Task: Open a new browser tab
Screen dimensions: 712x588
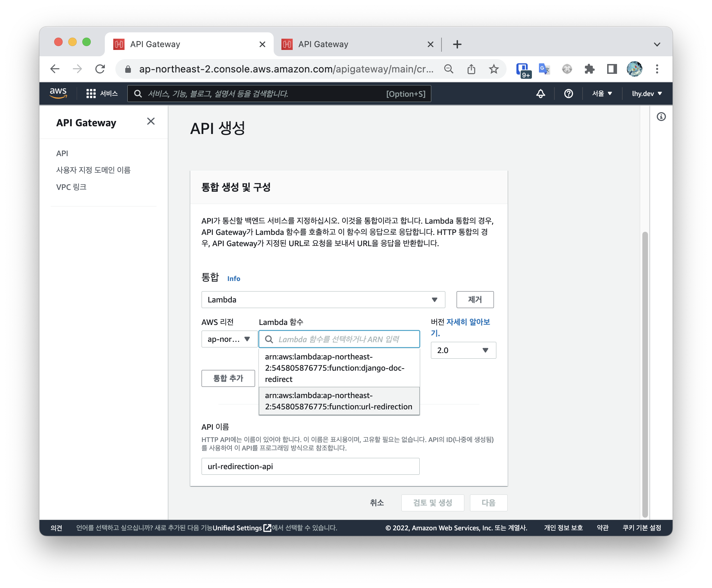Action: tap(457, 44)
